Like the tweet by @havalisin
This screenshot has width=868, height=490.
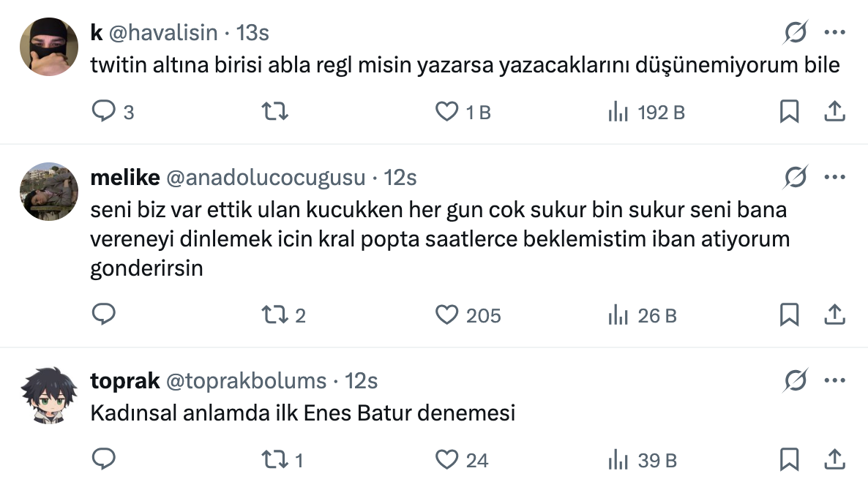447,111
